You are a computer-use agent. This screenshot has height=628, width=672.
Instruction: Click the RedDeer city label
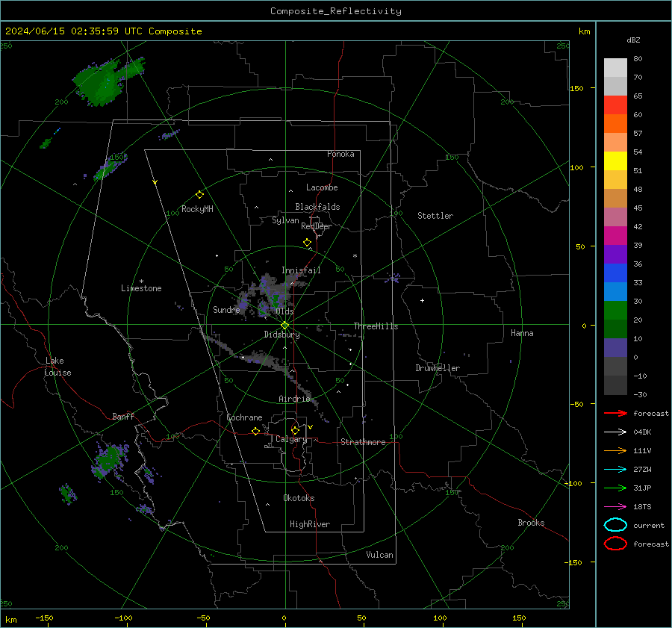pos(317,226)
